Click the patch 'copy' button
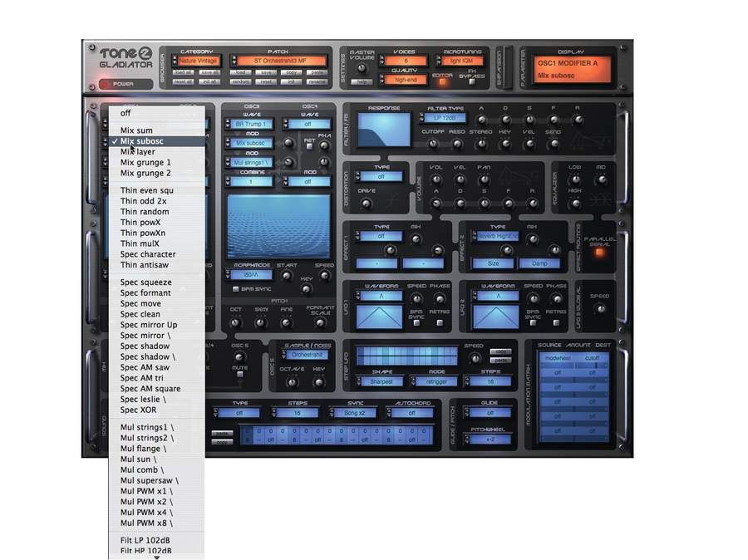This screenshot has height=560, width=748. (291, 72)
